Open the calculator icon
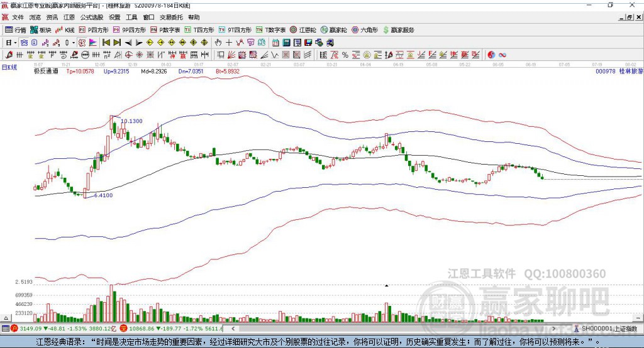Screen dimensions: 644x348 (286, 43)
